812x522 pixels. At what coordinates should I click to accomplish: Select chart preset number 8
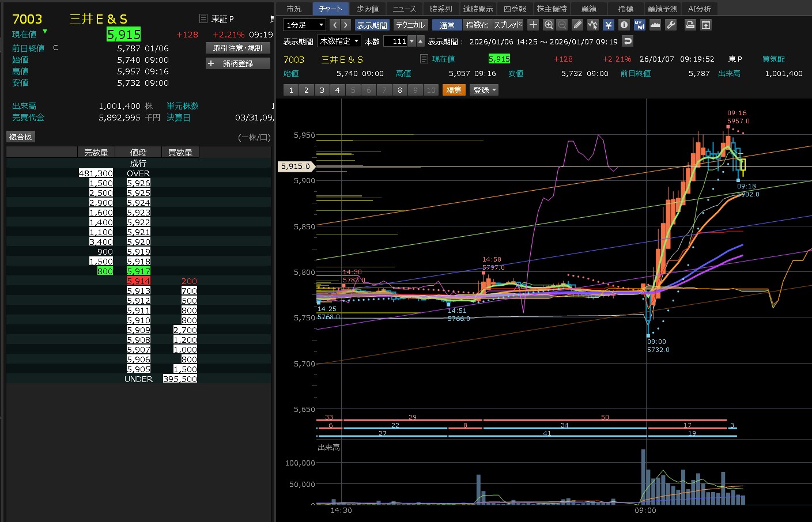pos(399,90)
